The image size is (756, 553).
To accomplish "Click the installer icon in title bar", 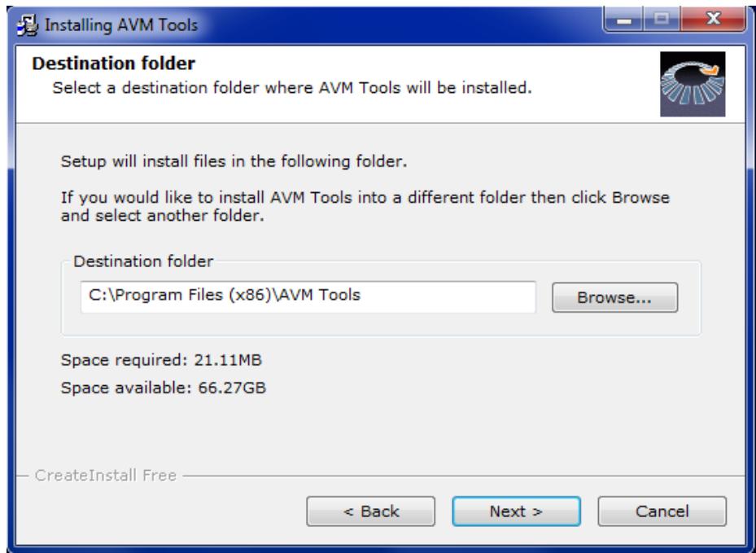I will (27, 25).
